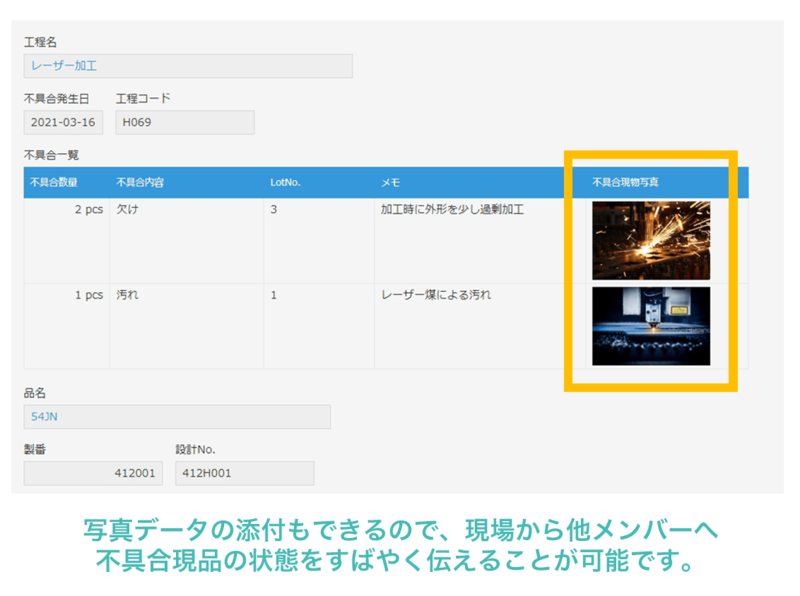Select the 工程コード field showing H069

coord(185,122)
